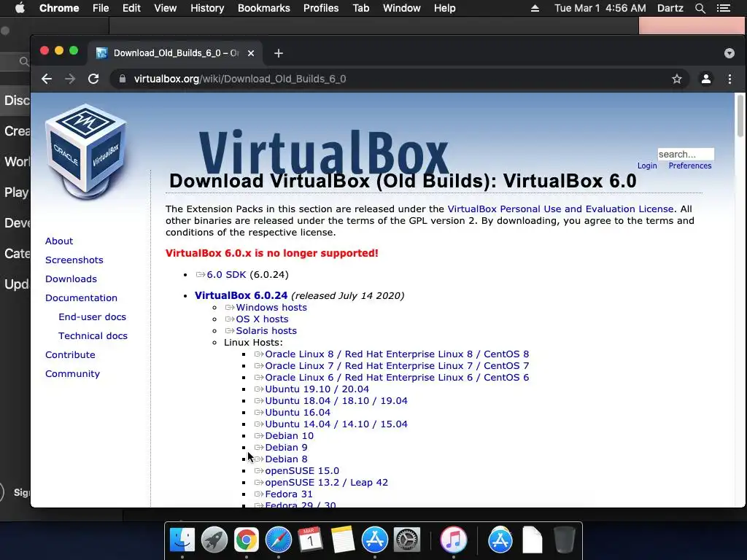The height and width of the screenshot is (560, 747).
Task: Download Debian 9 package
Action: pyautogui.click(x=286, y=448)
